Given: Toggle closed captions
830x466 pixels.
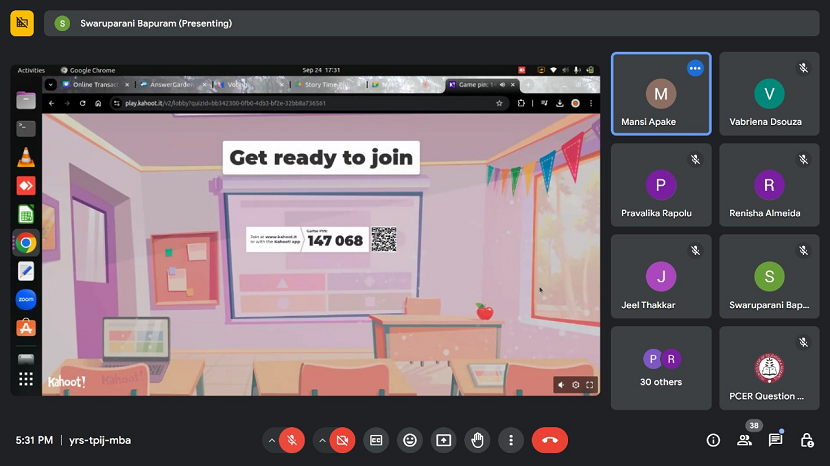Looking at the screenshot, I should coord(377,440).
